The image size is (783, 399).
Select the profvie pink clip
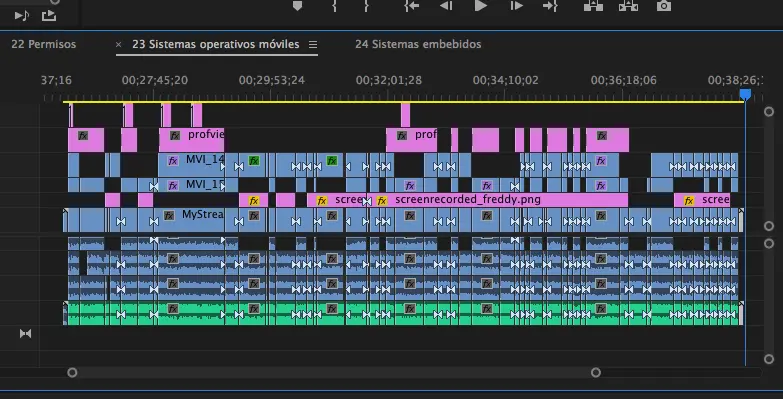(x=191, y=140)
